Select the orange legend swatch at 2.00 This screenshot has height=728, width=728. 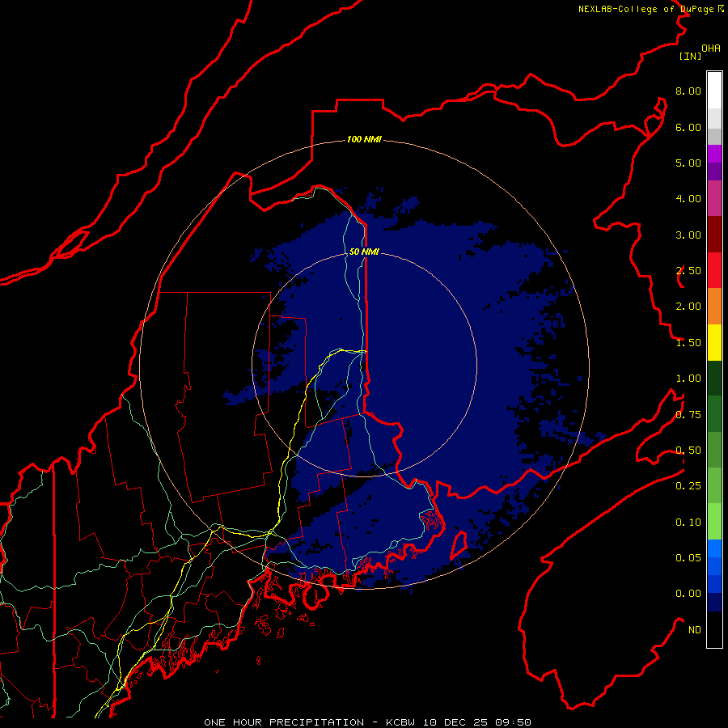click(x=714, y=307)
